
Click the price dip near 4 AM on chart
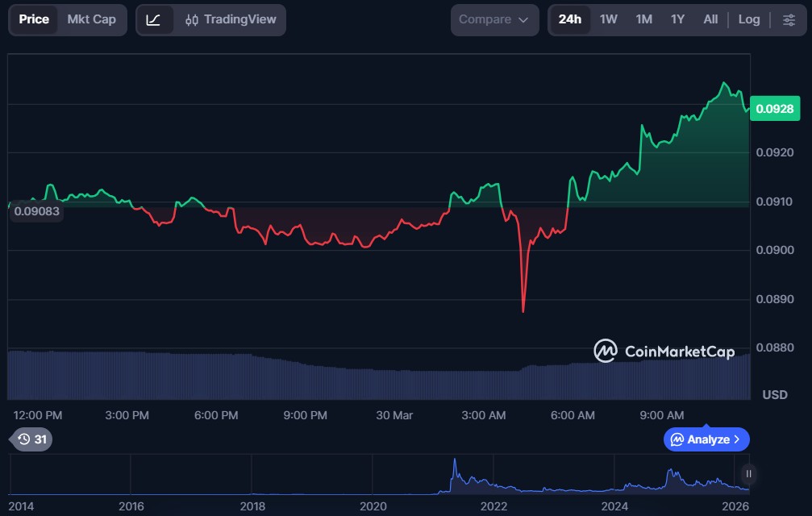523,309
